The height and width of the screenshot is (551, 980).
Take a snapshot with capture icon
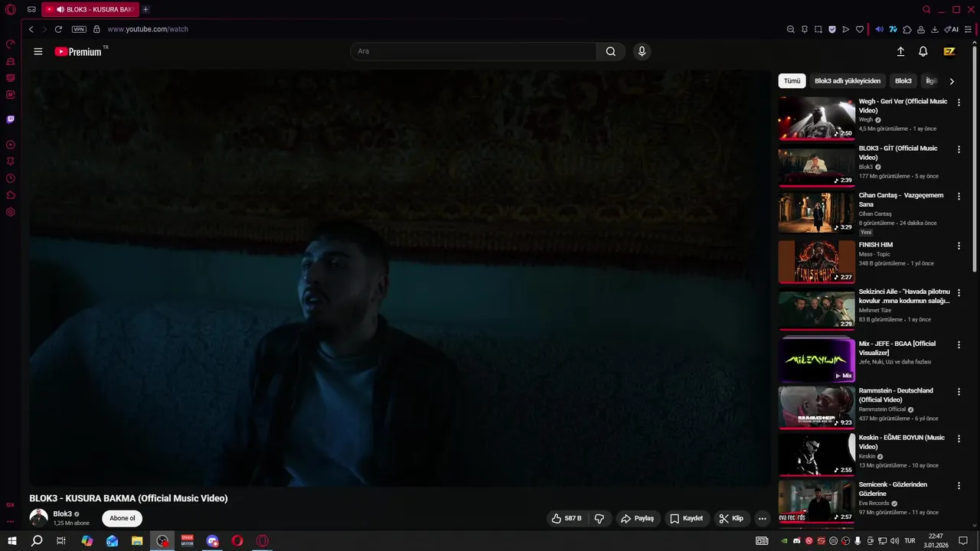(x=818, y=29)
